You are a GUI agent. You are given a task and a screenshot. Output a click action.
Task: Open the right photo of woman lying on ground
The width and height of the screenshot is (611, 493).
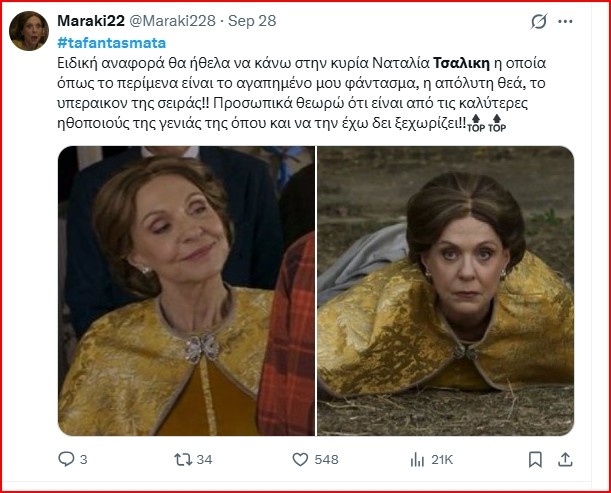tap(445, 291)
